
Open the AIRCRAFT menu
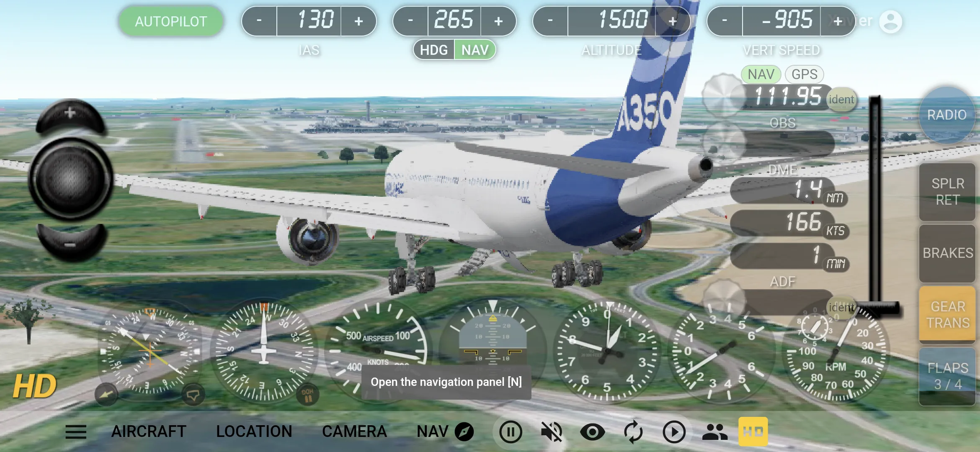point(150,430)
